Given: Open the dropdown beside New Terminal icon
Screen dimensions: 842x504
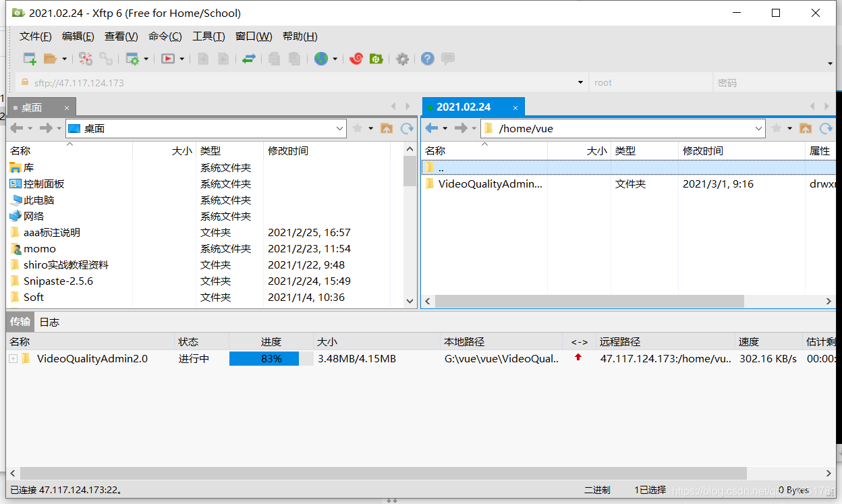Looking at the screenshot, I should pos(182,59).
